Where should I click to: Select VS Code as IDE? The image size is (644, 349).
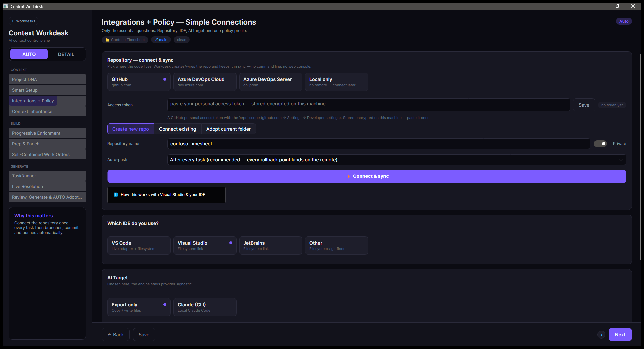pos(139,245)
